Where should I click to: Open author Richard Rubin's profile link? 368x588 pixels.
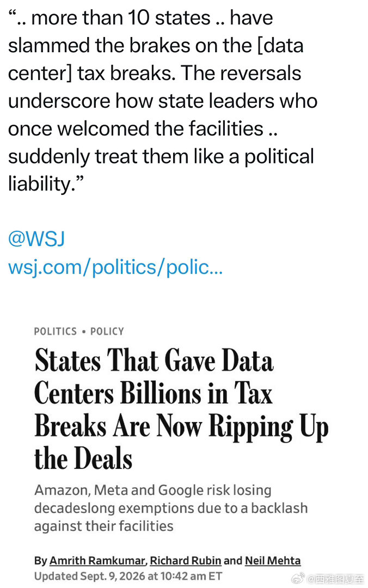(x=185, y=561)
